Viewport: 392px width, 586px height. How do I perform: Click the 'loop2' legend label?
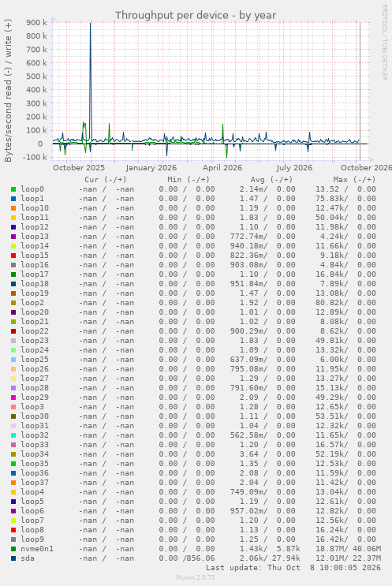[32, 303]
